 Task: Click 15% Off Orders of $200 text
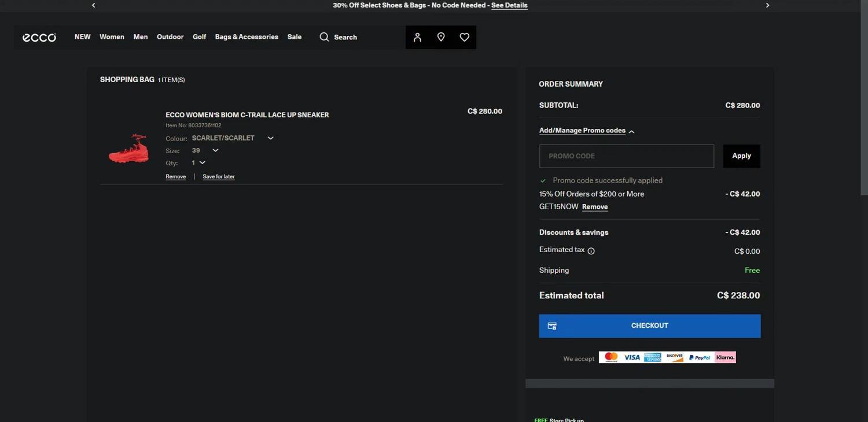point(591,194)
